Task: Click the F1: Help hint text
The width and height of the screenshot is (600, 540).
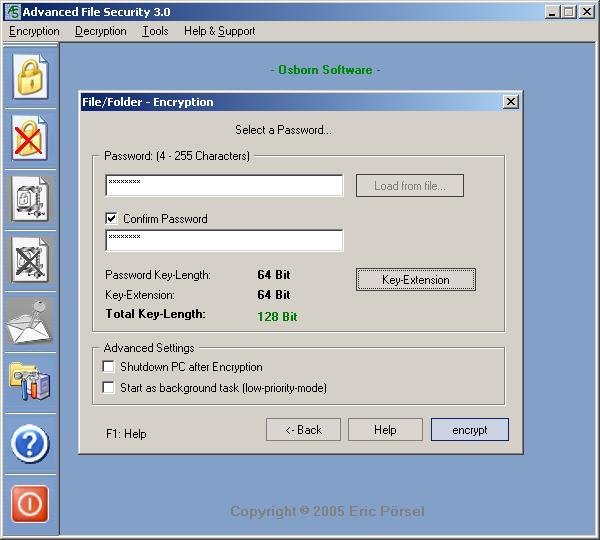Action: [126, 434]
